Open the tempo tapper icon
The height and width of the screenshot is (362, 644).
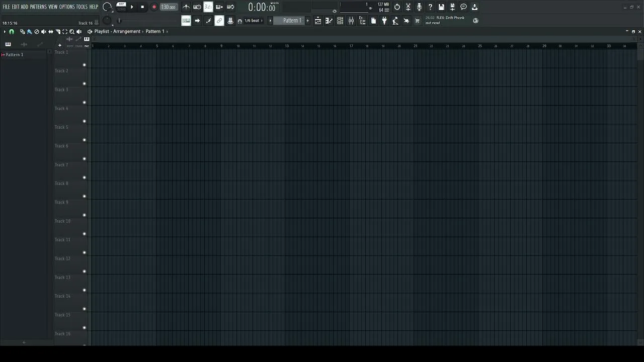[x=395, y=21]
